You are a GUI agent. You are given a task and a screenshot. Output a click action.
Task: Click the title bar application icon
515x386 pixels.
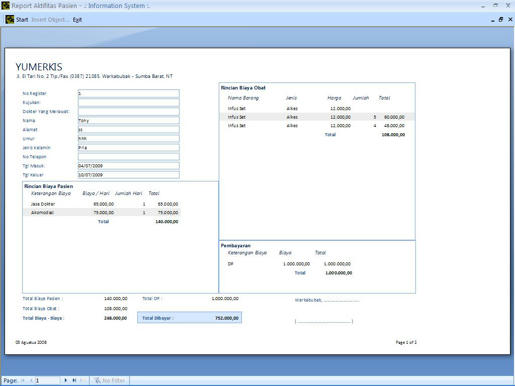point(5,5)
